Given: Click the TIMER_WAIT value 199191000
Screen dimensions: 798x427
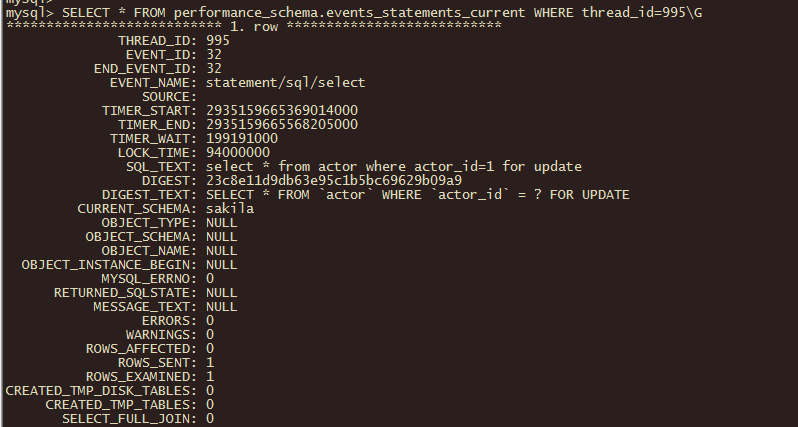Looking at the screenshot, I should click(x=242, y=138).
